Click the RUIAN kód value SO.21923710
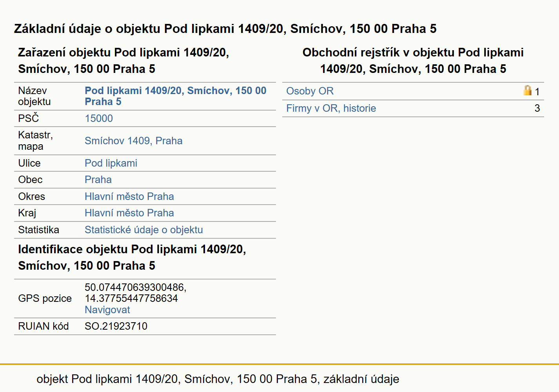 pos(116,326)
